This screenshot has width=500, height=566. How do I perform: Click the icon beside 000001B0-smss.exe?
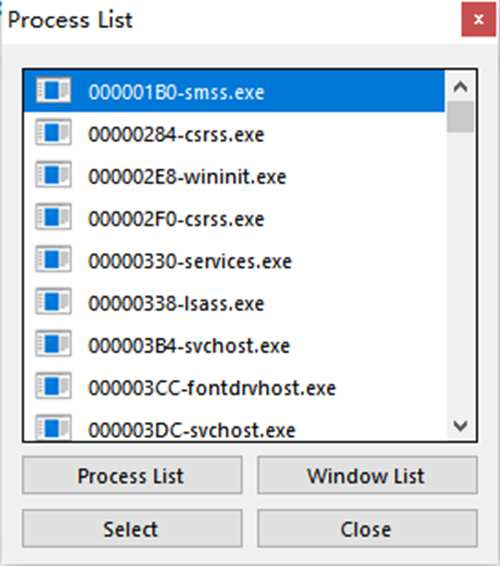click(x=53, y=91)
